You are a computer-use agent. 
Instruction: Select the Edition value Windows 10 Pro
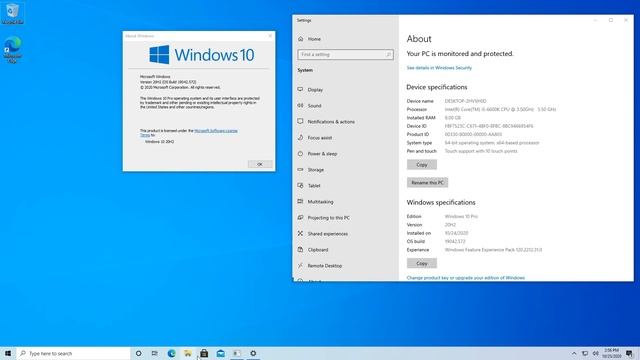(x=461, y=216)
